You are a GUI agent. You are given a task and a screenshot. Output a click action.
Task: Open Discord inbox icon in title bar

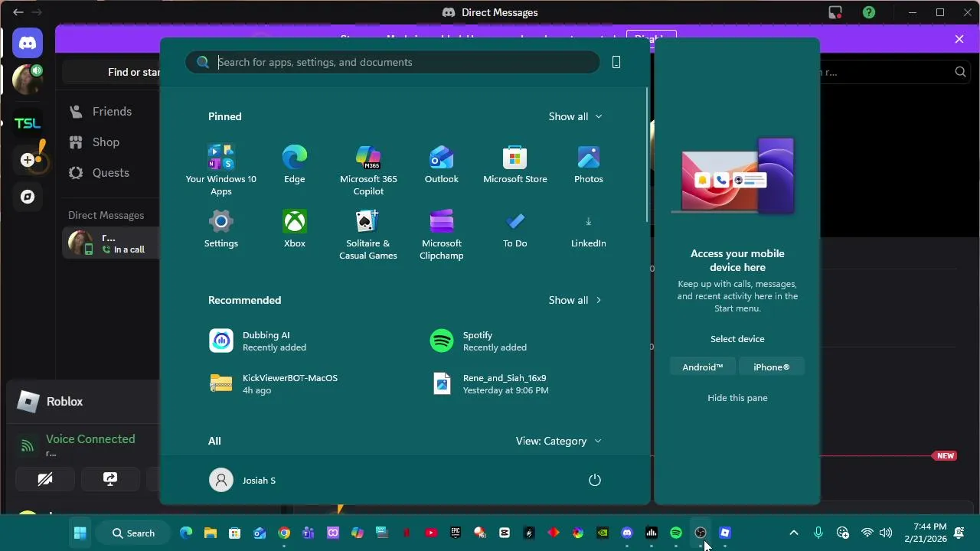[835, 12]
